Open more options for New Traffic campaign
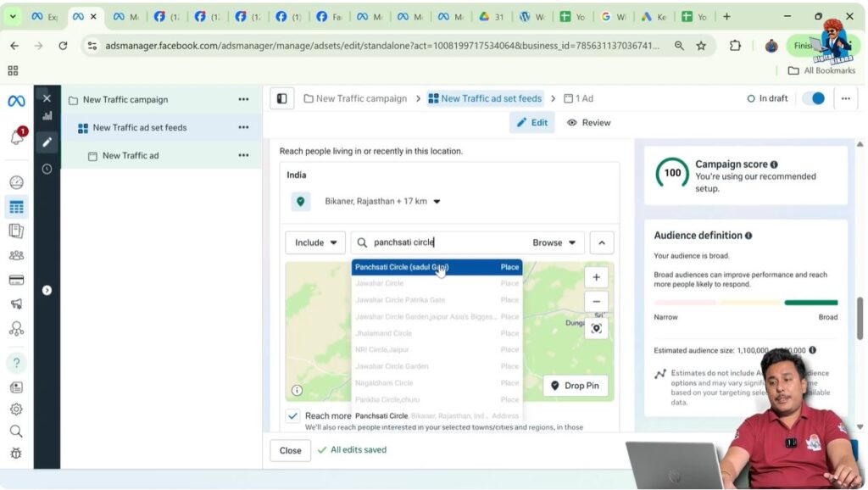 [243, 100]
